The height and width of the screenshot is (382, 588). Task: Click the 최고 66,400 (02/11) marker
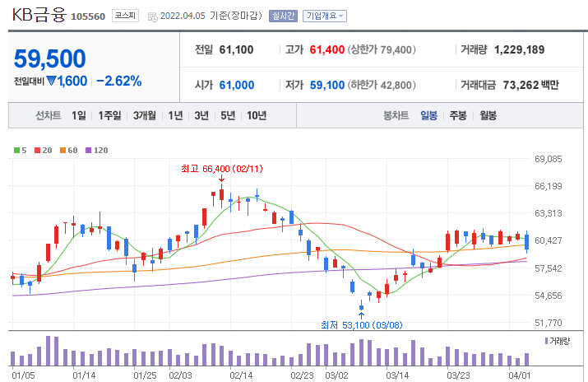[221, 169]
